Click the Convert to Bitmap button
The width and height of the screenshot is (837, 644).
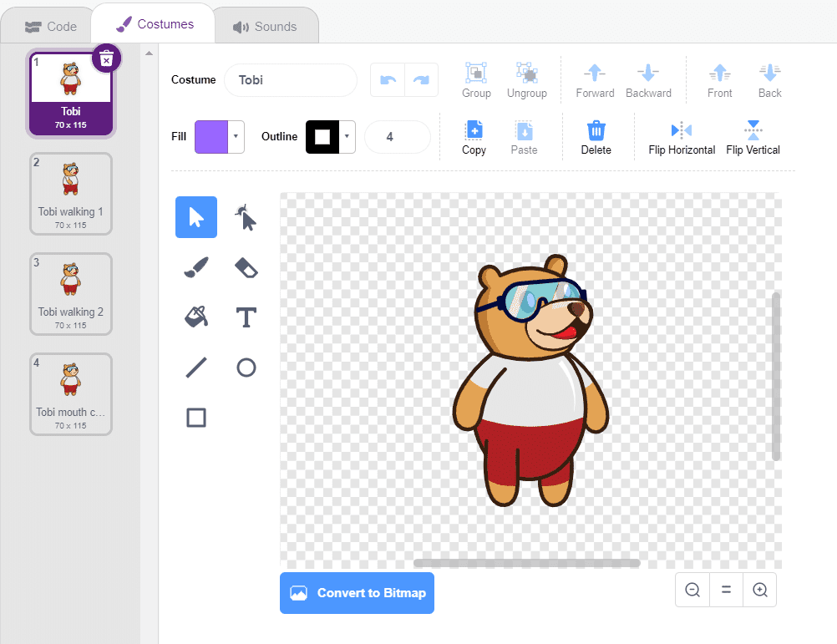tap(357, 593)
